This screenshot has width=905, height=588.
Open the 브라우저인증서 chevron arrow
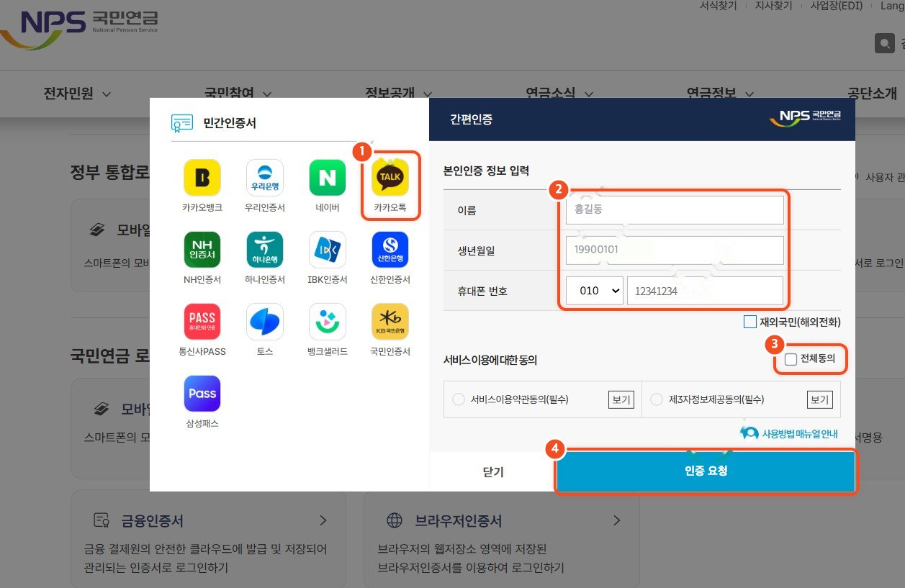click(616, 520)
